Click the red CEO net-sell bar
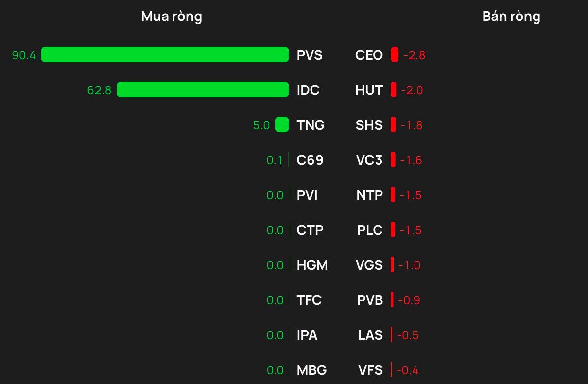The height and width of the screenshot is (384, 588). point(395,54)
